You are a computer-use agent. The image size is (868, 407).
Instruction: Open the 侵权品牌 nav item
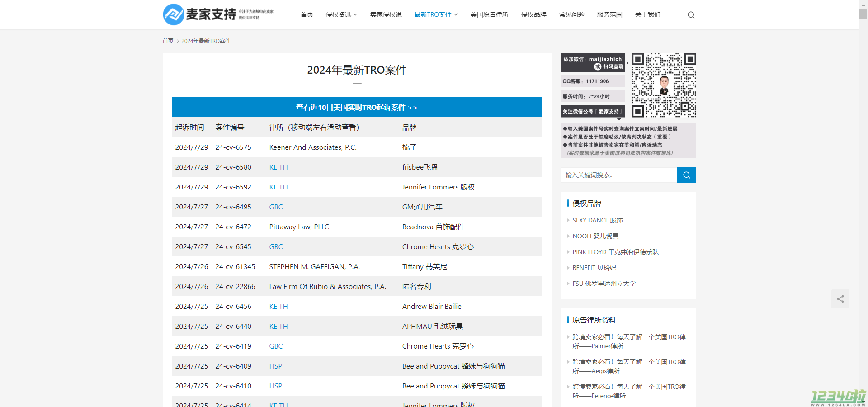click(x=534, y=14)
